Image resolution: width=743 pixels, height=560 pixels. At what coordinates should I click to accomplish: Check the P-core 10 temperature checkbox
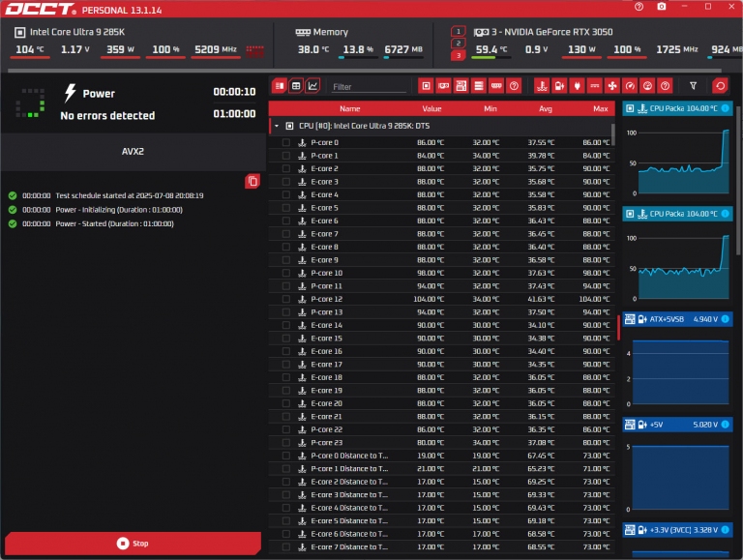click(x=285, y=273)
